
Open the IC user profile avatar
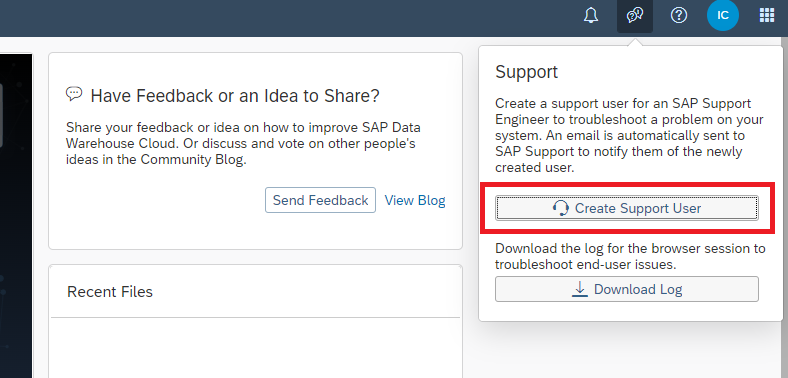[723, 15]
